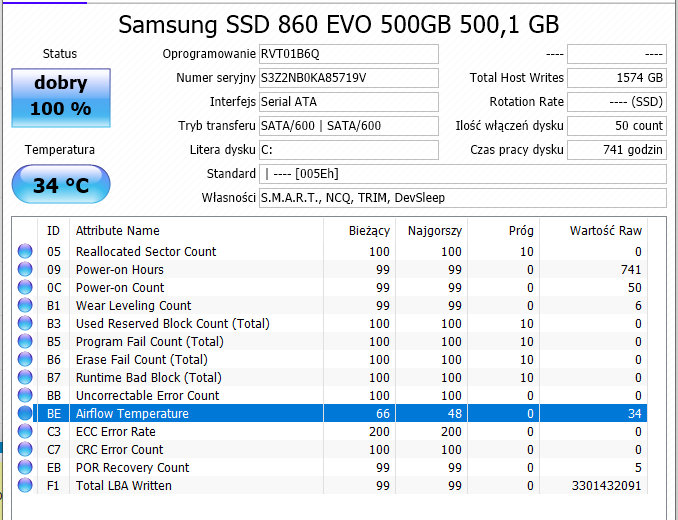Click the Total Host Writes value field

coord(616,78)
